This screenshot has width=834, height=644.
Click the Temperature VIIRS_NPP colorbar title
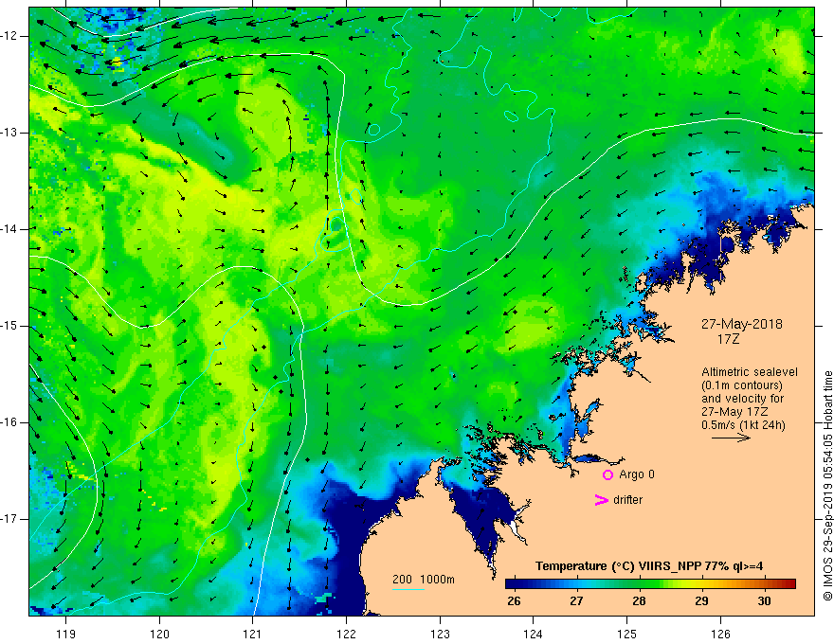tap(649, 566)
